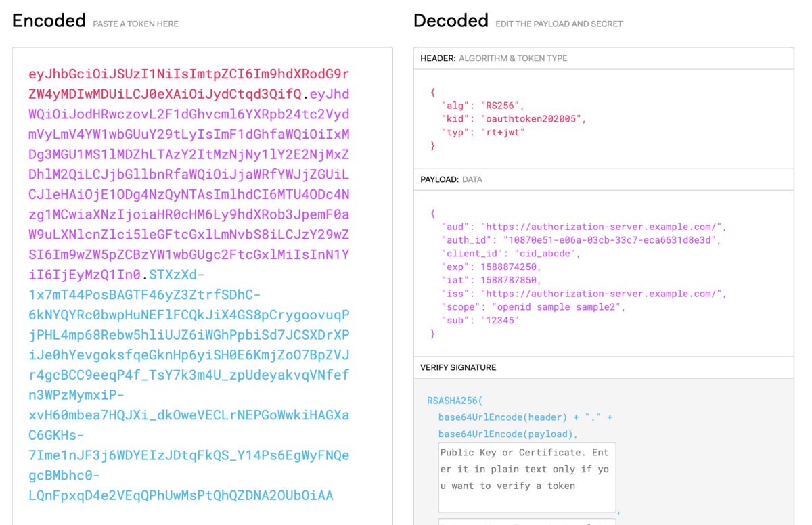The width and height of the screenshot is (812, 525).
Task: Click the blue signature segment of encoded token
Action: tap(189, 385)
